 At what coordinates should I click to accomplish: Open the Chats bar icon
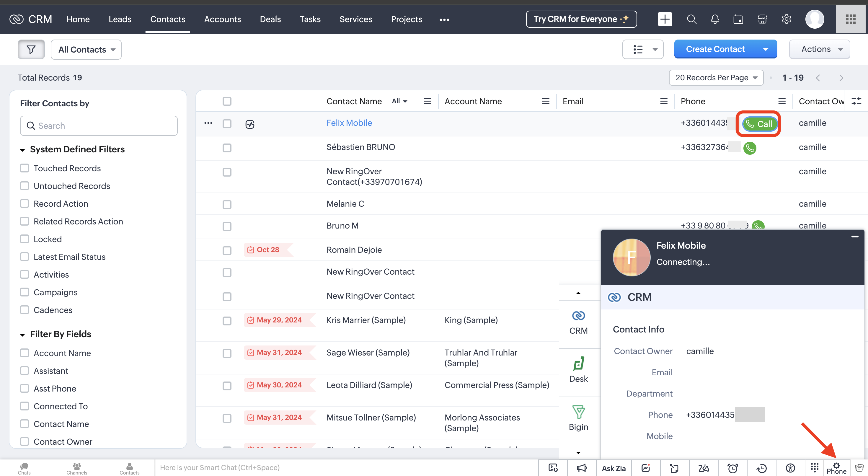tap(24, 468)
